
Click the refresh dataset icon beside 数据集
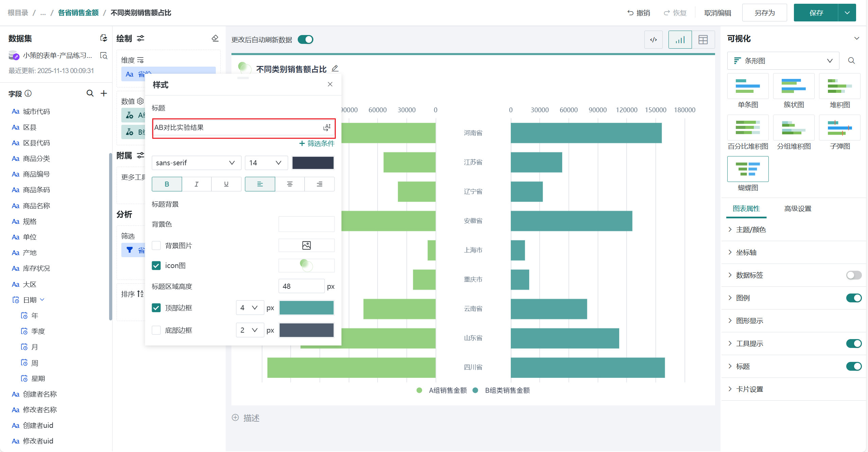tap(104, 38)
